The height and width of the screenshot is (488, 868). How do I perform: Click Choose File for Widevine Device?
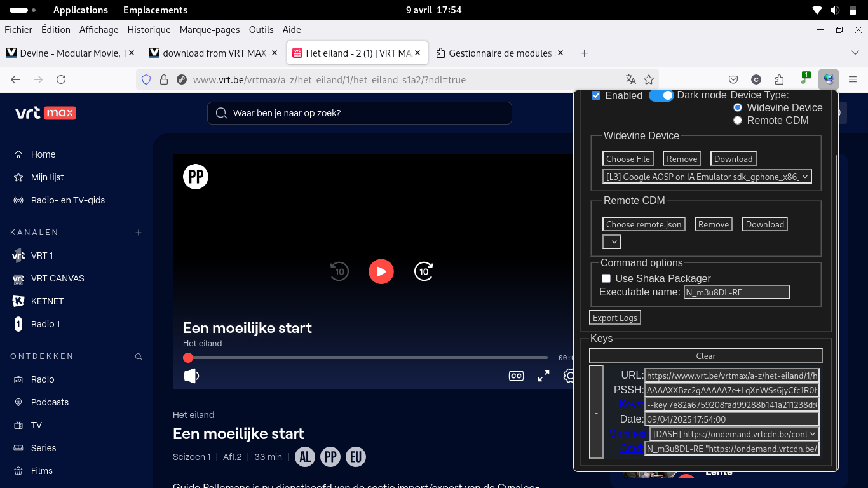[x=628, y=159]
